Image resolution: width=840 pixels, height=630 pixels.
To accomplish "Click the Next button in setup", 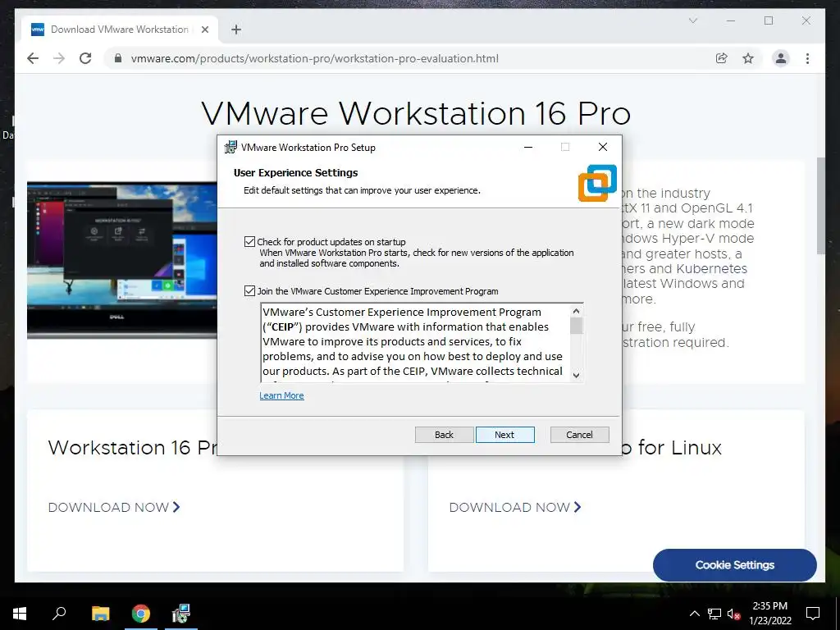I will click(x=504, y=435).
